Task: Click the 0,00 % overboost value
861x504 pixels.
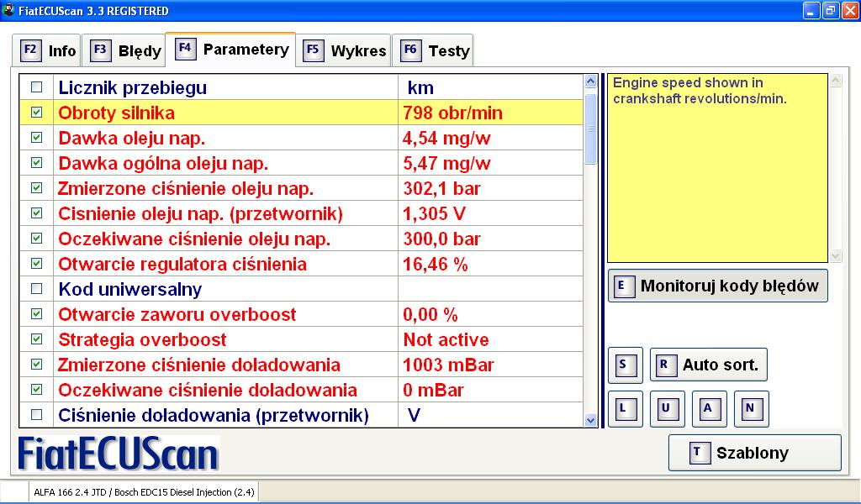Action: (430, 315)
